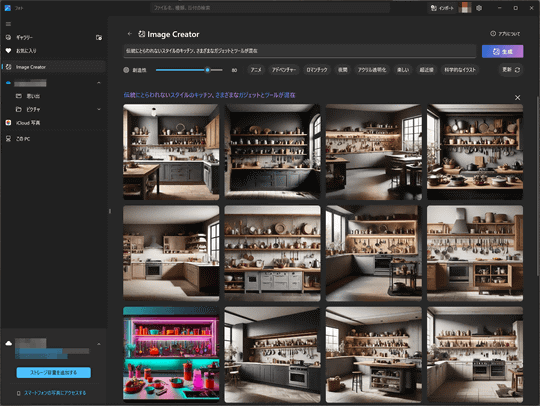
Task: Select Image Creator in the sidebar
Action: coord(54,67)
